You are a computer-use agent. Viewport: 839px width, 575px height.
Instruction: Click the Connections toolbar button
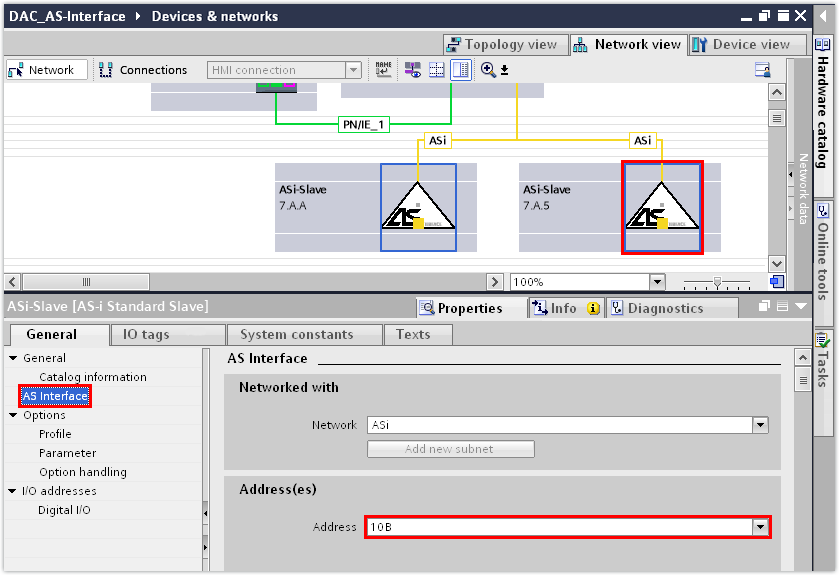[143, 70]
